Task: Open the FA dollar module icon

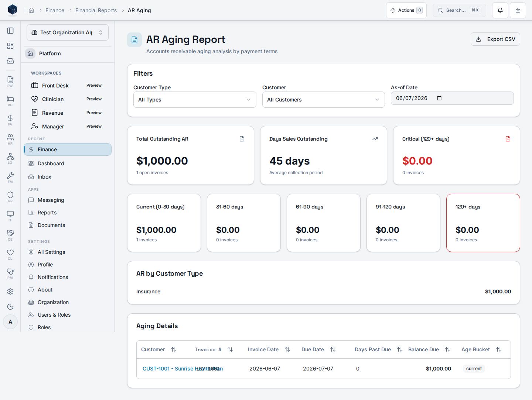Action: (10, 120)
